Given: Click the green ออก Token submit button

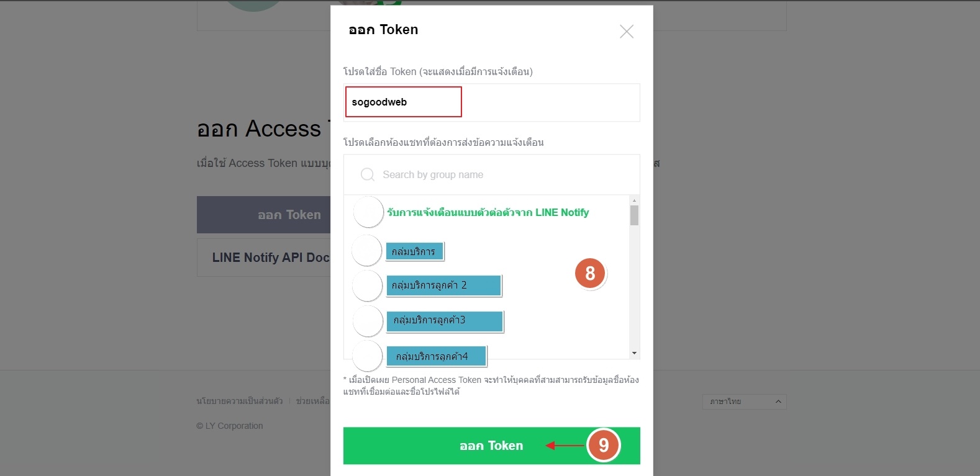Looking at the screenshot, I should 491,446.
